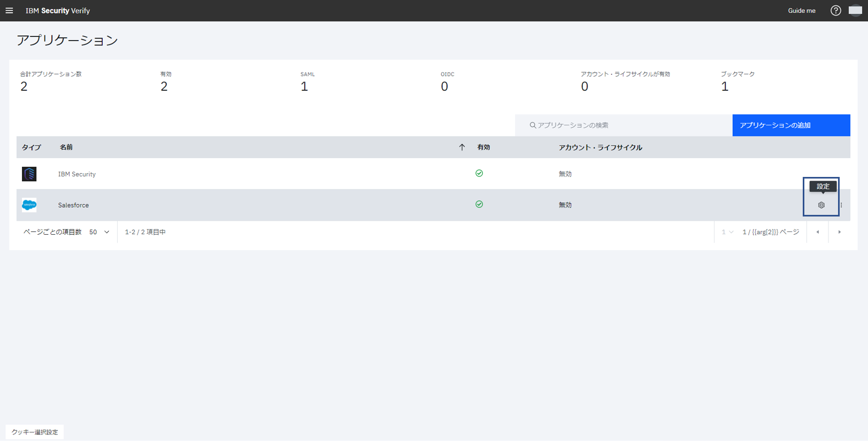
Task: Click the Salesforce cloud logo
Action: pos(29,205)
